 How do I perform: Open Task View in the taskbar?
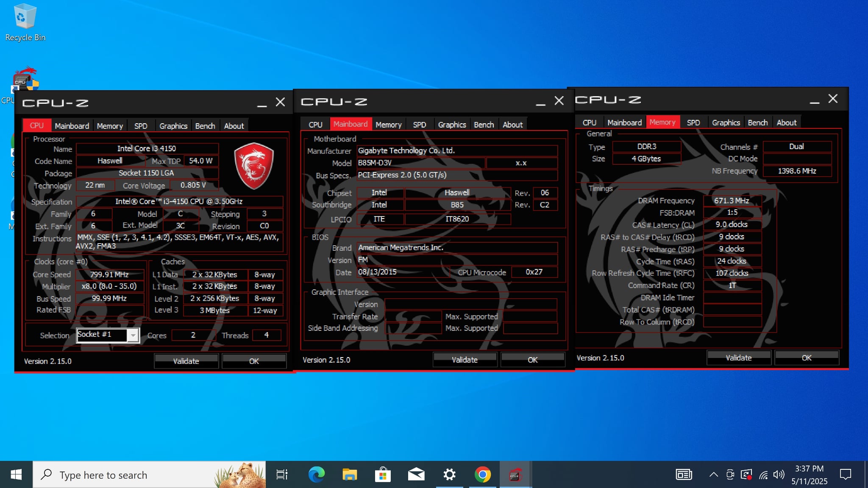click(282, 475)
